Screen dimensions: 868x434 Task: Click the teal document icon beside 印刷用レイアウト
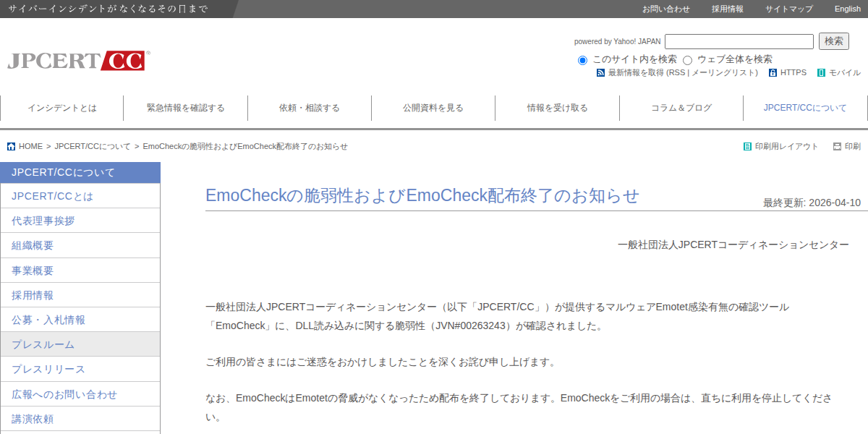[x=746, y=146]
